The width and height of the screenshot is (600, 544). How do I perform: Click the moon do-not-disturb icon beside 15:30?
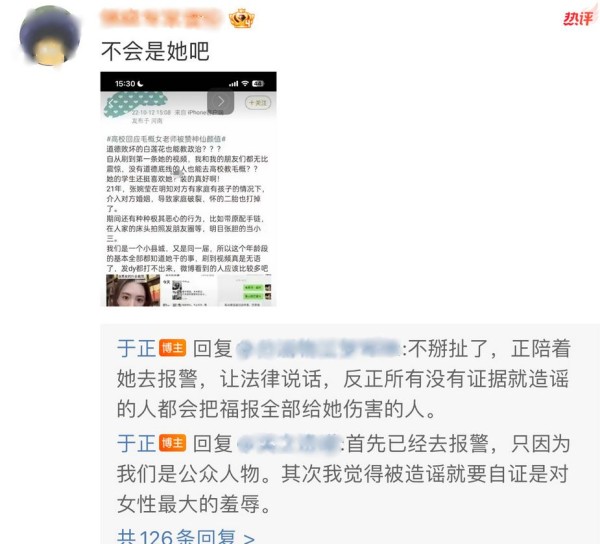tap(140, 83)
